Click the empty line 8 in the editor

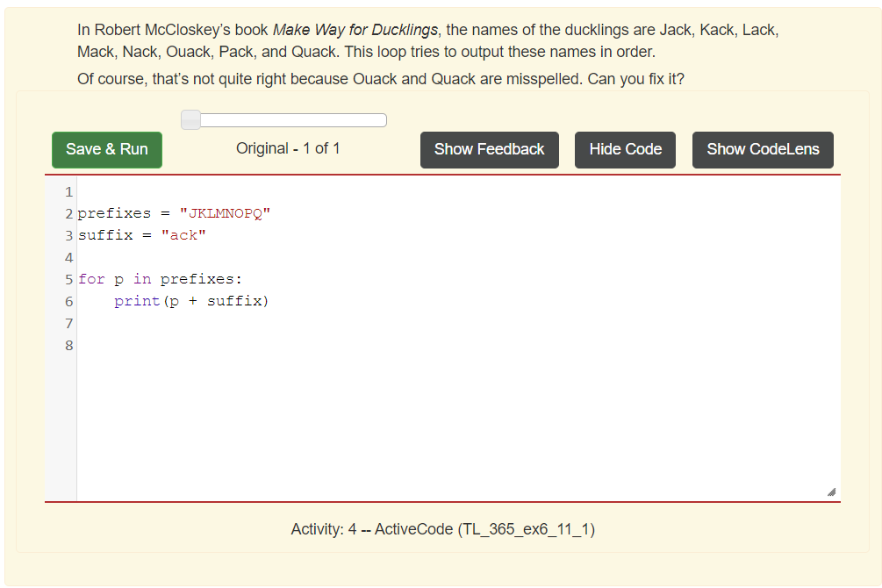click(x=176, y=345)
